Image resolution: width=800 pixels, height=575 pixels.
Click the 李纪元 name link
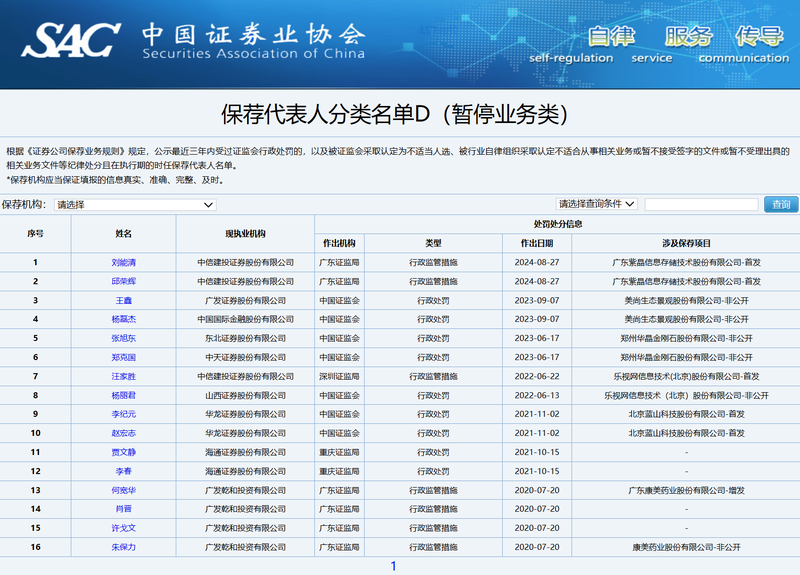pos(124,414)
